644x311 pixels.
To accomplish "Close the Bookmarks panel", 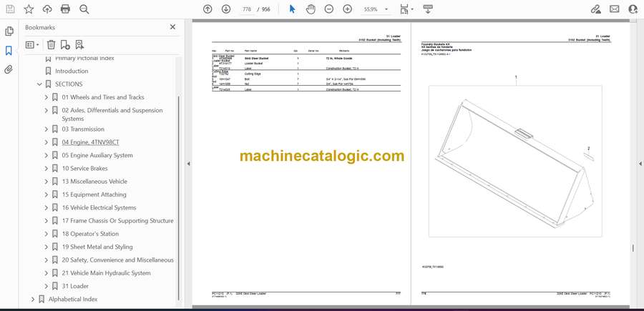I will (172, 27).
